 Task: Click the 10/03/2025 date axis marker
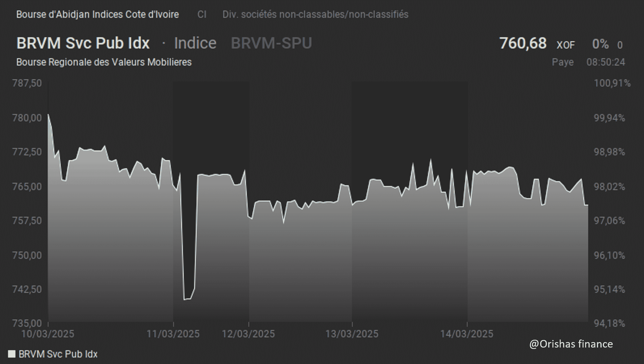coord(48,334)
